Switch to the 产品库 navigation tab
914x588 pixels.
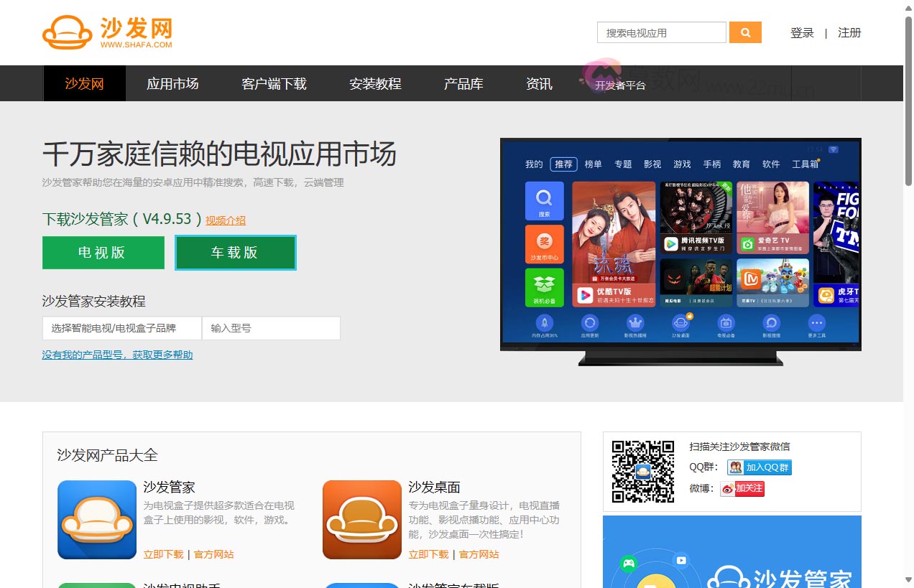[x=463, y=83]
